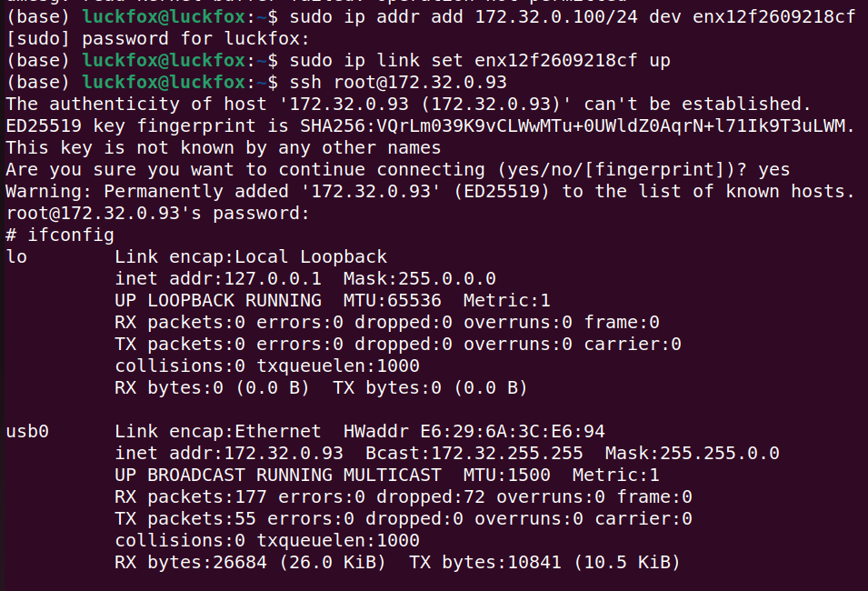Viewport: 868px width, 591px height.
Task: Click the root@172.32.0.93's password prompt
Action: click(158, 214)
